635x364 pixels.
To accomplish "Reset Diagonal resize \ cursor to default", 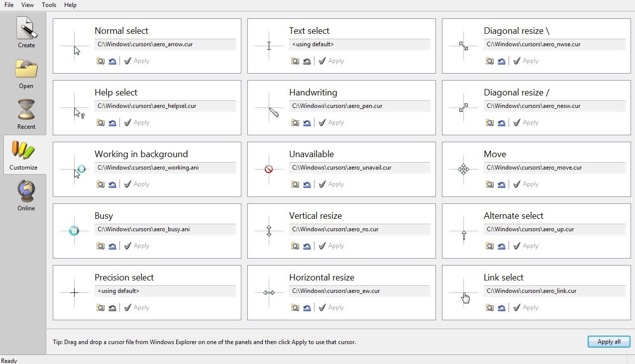I will tap(502, 61).
